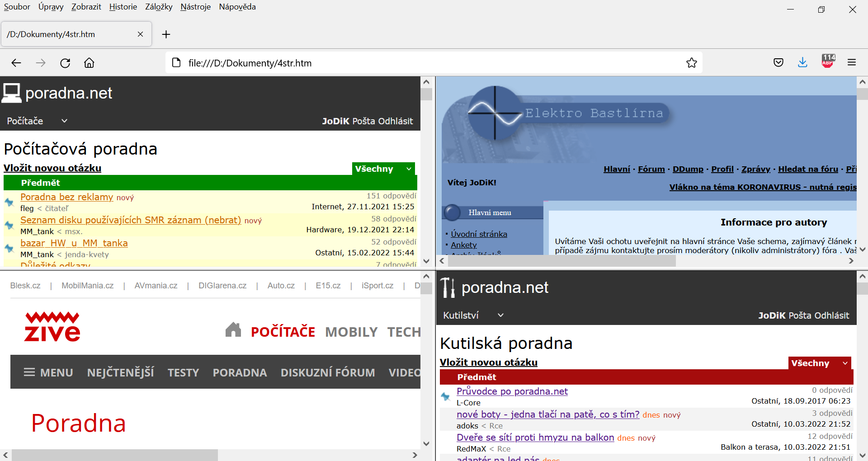Open the Hledat na fóru link

(x=808, y=169)
